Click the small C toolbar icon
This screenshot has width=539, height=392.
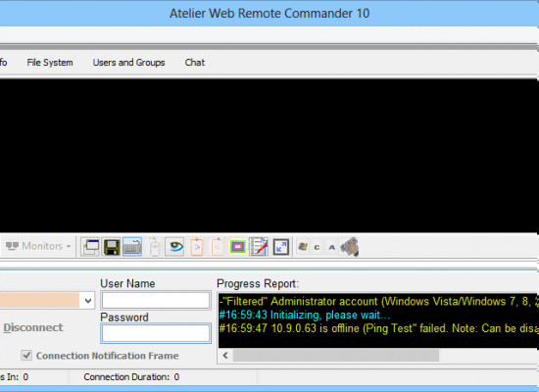(317, 247)
